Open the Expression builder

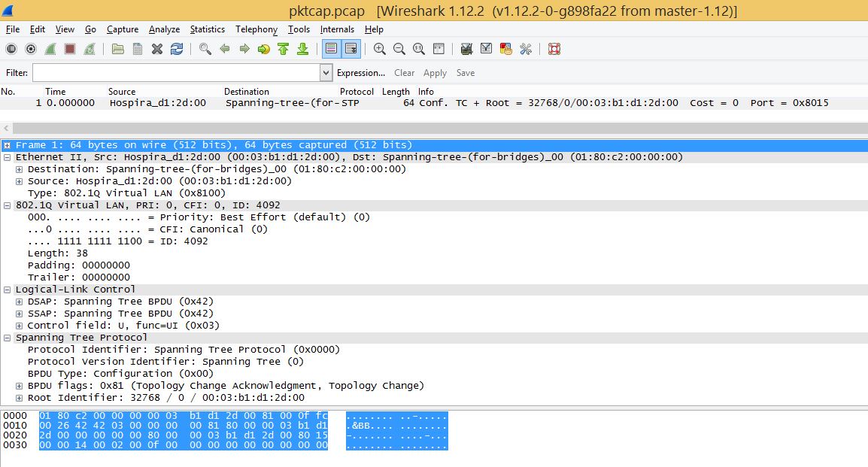tap(361, 72)
